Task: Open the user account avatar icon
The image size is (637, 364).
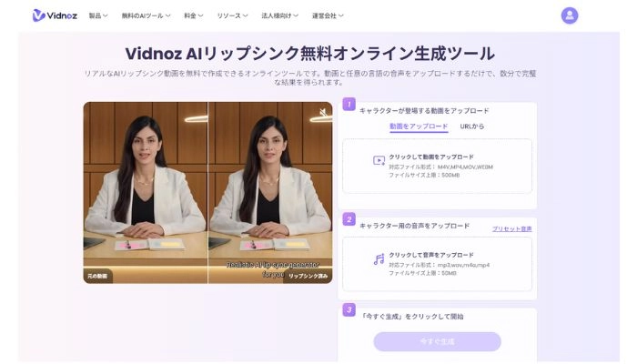Action: (569, 15)
